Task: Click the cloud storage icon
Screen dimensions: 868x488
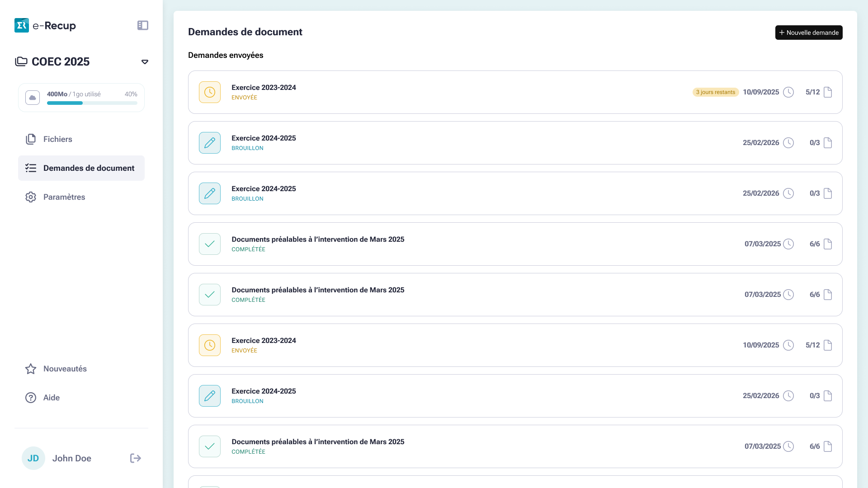Action: coord(33,98)
